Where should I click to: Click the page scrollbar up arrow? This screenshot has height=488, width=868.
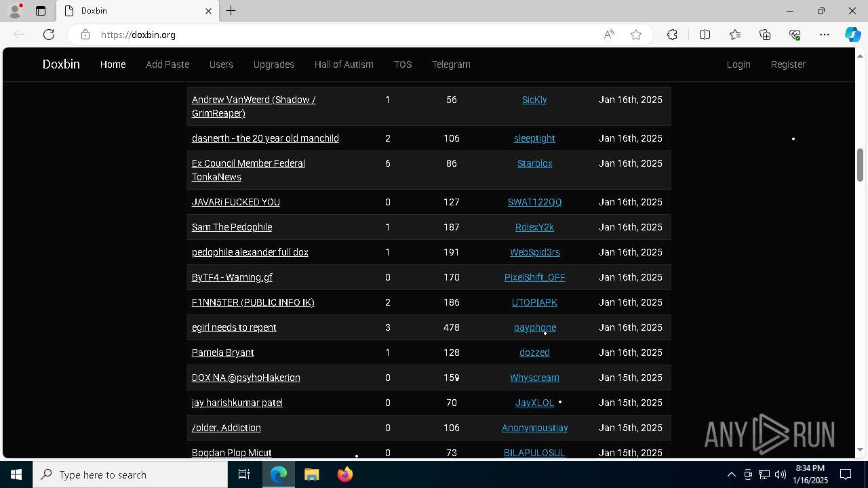click(861, 55)
